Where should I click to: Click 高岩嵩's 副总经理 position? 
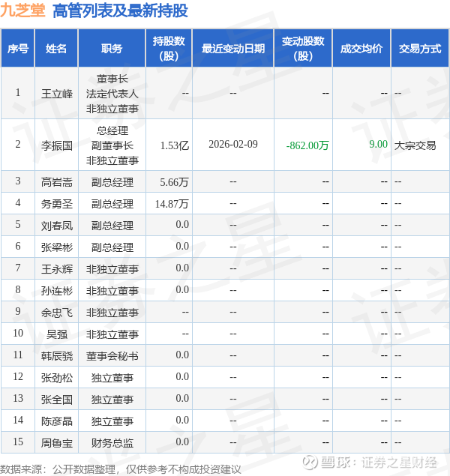click(x=112, y=182)
